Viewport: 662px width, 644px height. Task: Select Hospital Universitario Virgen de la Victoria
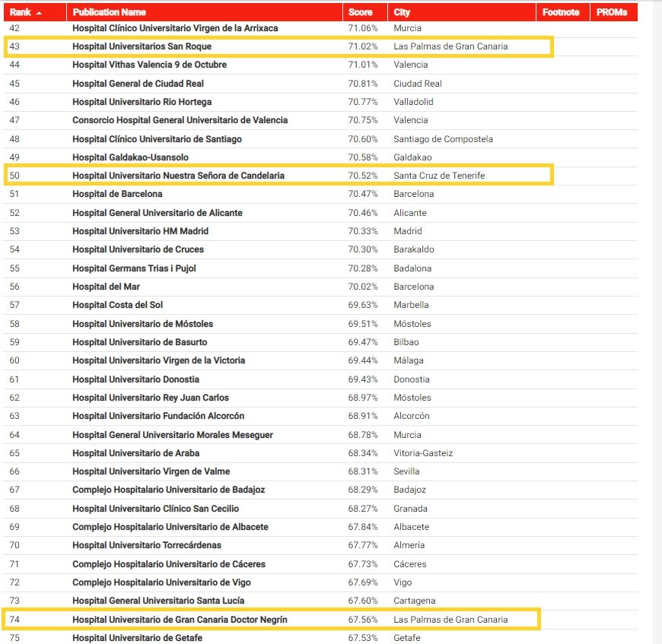pyautogui.click(x=159, y=360)
